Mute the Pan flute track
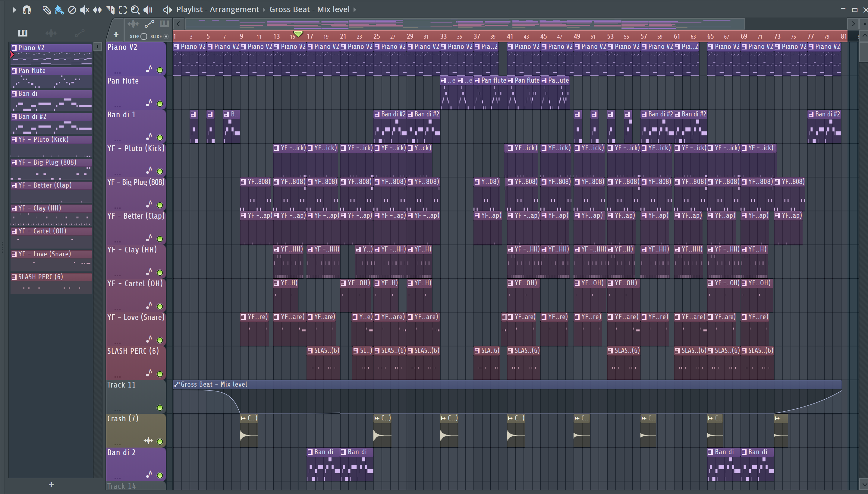The height and width of the screenshot is (494, 868). [160, 104]
